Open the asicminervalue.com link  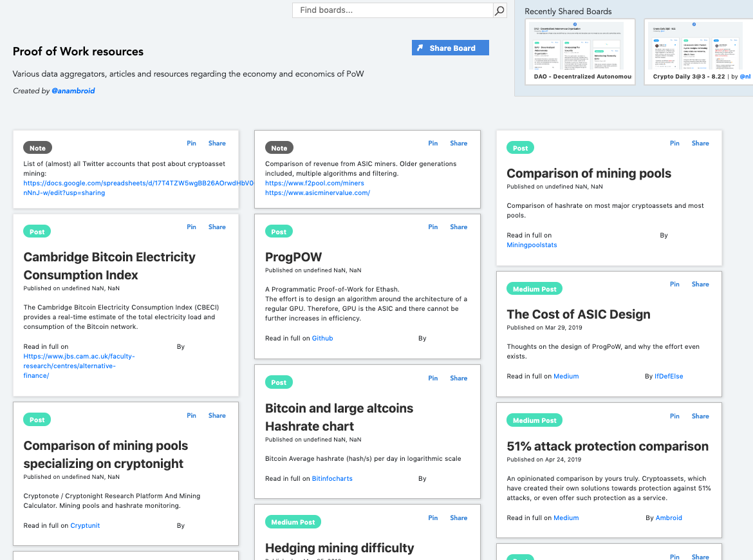tap(317, 193)
